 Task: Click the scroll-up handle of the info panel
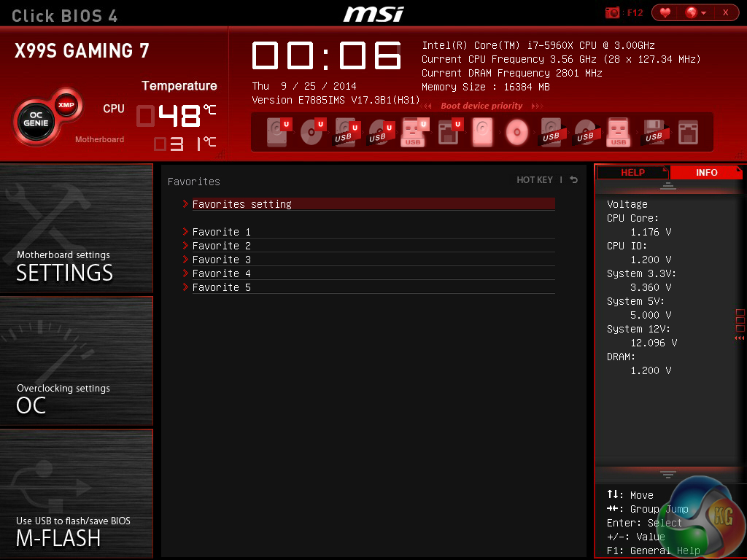point(668,186)
